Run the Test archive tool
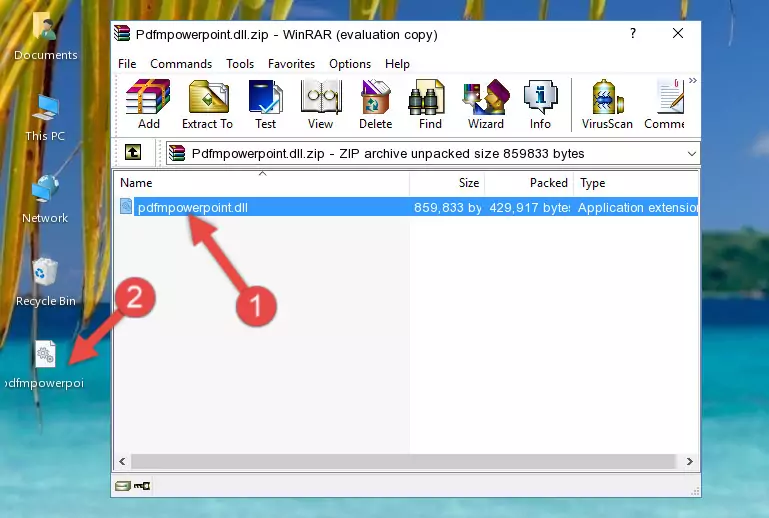Viewport: 769px width, 518px height. (x=265, y=104)
